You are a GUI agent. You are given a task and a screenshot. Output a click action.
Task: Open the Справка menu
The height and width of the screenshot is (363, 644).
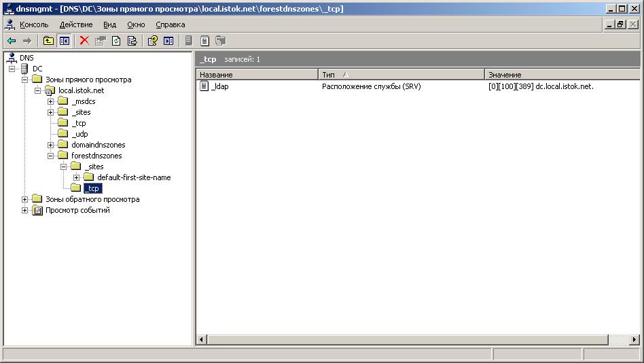(x=171, y=24)
